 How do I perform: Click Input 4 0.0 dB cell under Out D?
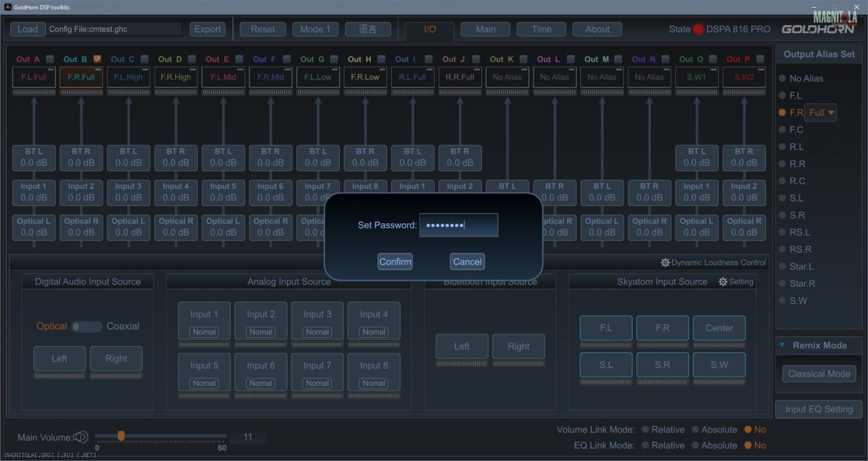click(176, 192)
